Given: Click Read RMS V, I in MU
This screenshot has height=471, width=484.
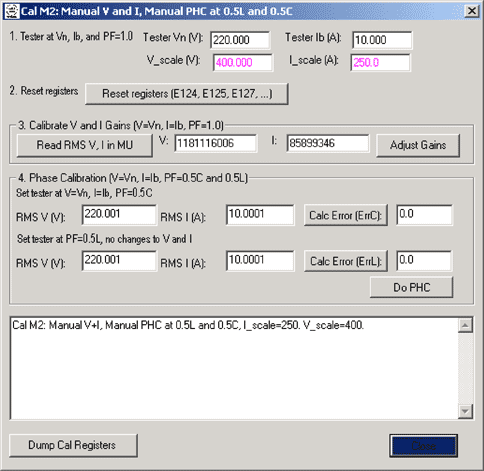Looking at the screenshot, I should coord(85,145).
